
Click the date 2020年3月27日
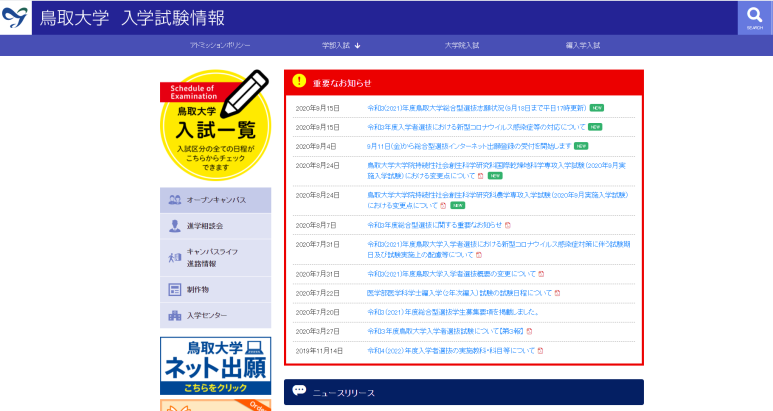point(317,332)
